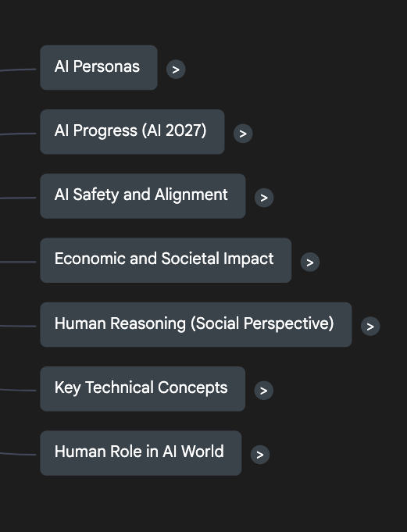Expand Economic and Societal Impact chevron
The image size is (407, 532).
pos(309,262)
